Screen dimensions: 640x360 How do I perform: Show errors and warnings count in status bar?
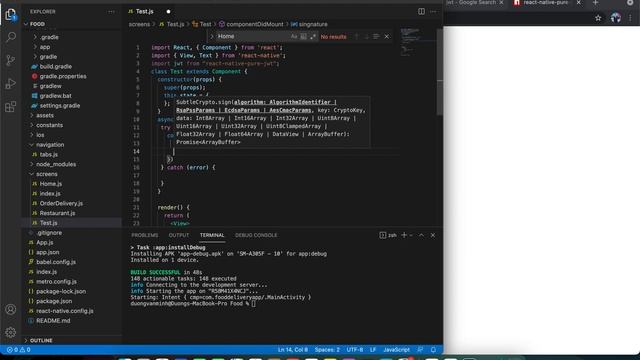point(18,350)
